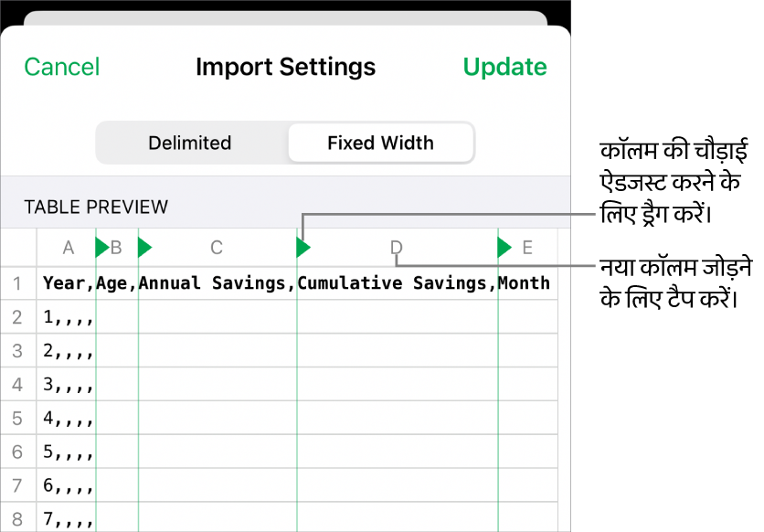Screen dimensions: 764x532
Task: Tap the green marker right of column B
Action: (x=143, y=247)
